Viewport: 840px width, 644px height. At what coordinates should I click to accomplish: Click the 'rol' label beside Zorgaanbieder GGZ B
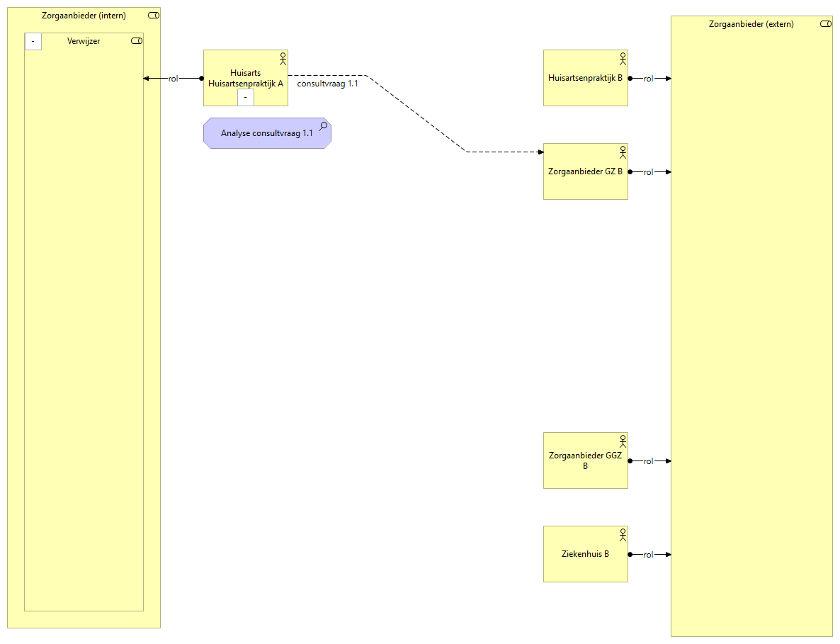[648, 461]
